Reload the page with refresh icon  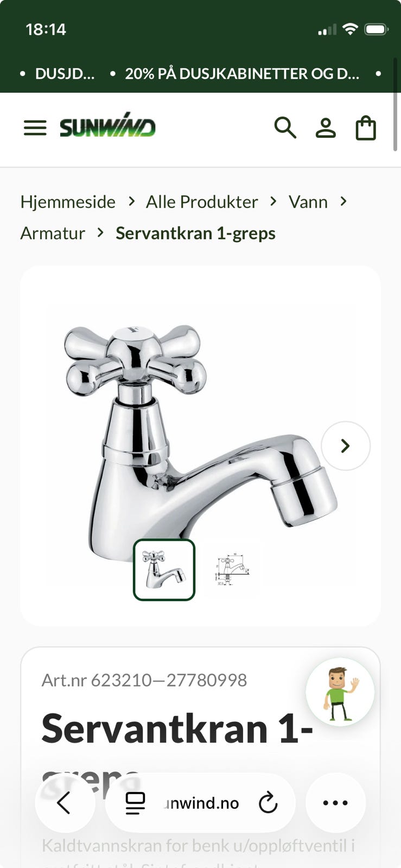coord(268,803)
